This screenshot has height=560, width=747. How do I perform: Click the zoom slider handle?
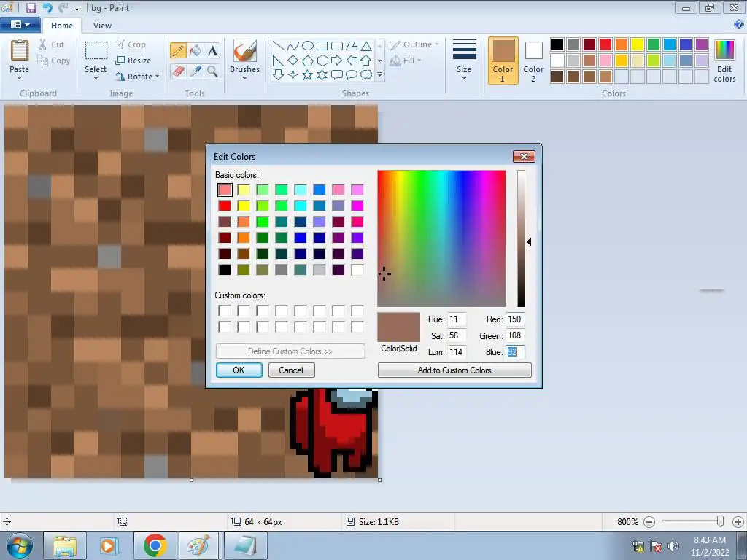pos(720,522)
